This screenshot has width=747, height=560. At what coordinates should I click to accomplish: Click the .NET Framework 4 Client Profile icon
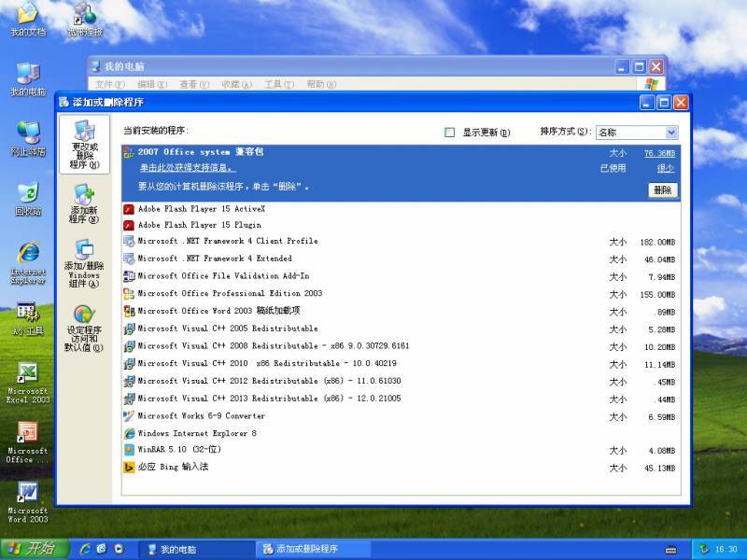[x=129, y=242]
